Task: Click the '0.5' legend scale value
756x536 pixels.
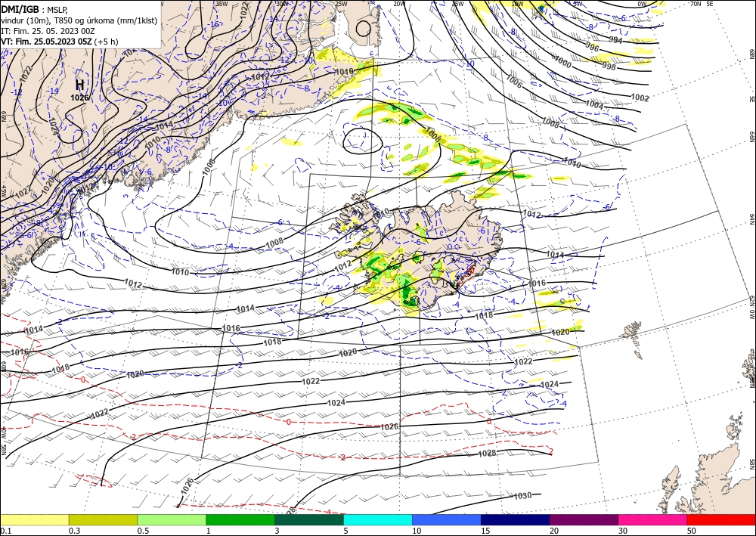Action: [143, 531]
